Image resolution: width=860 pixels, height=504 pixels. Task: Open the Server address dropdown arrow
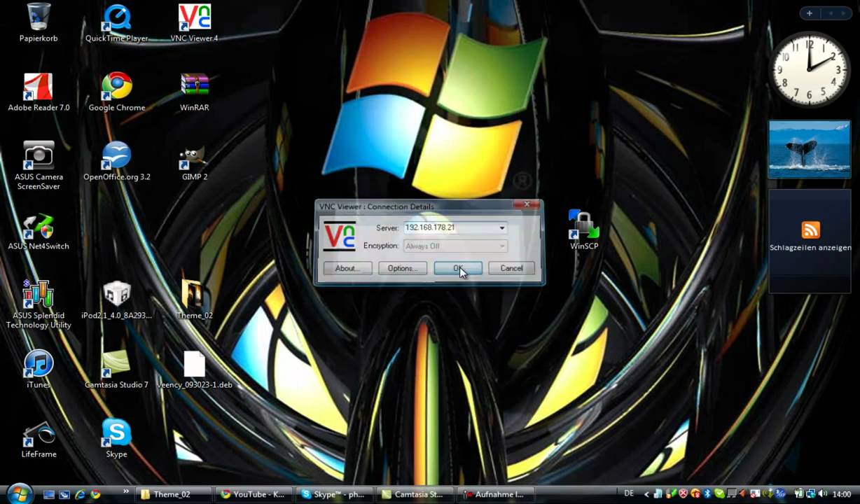[501, 227]
